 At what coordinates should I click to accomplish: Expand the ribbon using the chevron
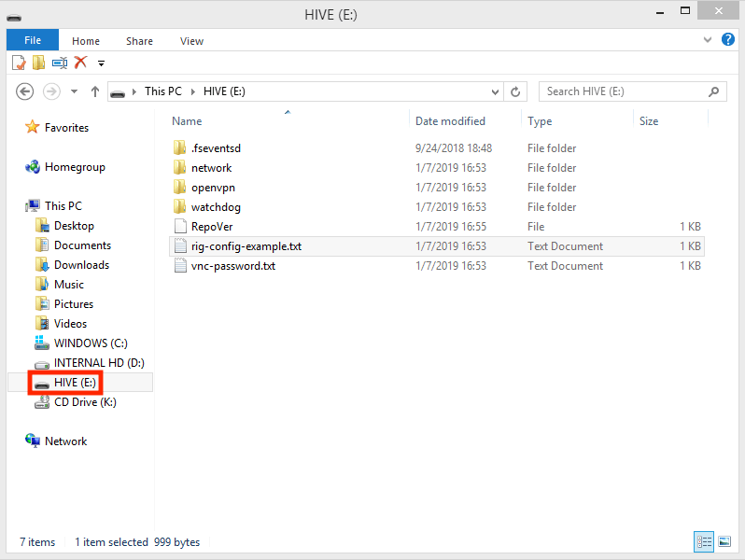point(706,41)
